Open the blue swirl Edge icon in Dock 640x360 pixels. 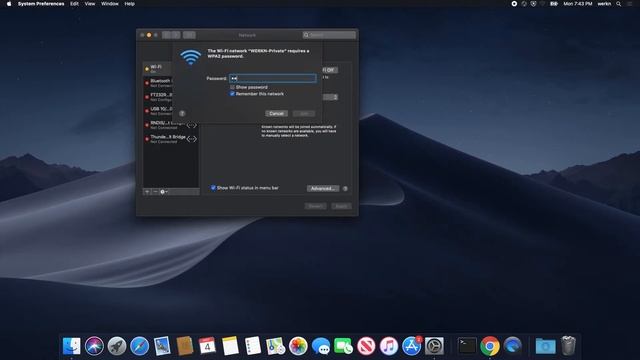(x=513, y=346)
